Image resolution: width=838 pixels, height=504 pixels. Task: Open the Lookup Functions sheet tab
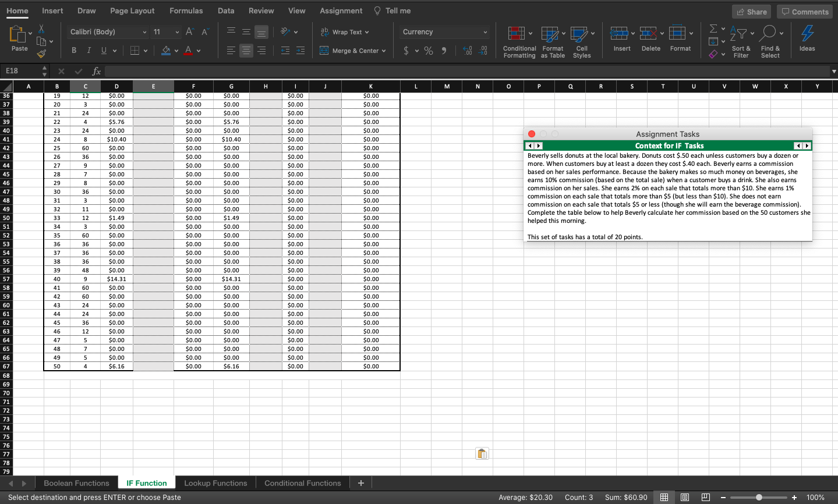tap(215, 483)
